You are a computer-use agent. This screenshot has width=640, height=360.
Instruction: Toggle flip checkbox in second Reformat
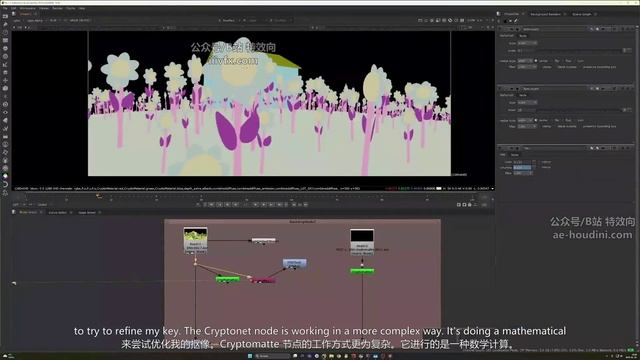pos(553,120)
